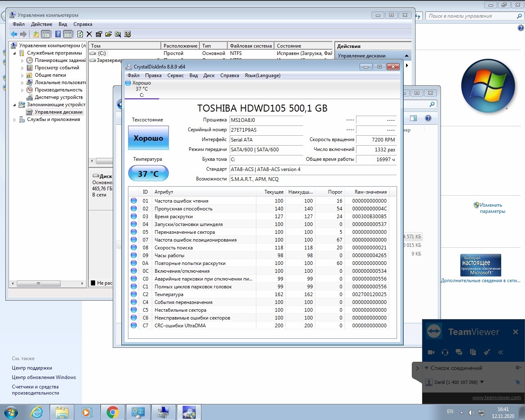The height and width of the screenshot is (420, 525).
Task: Open Properties toolbar icon in Computer Management
Action: coord(99,34)
